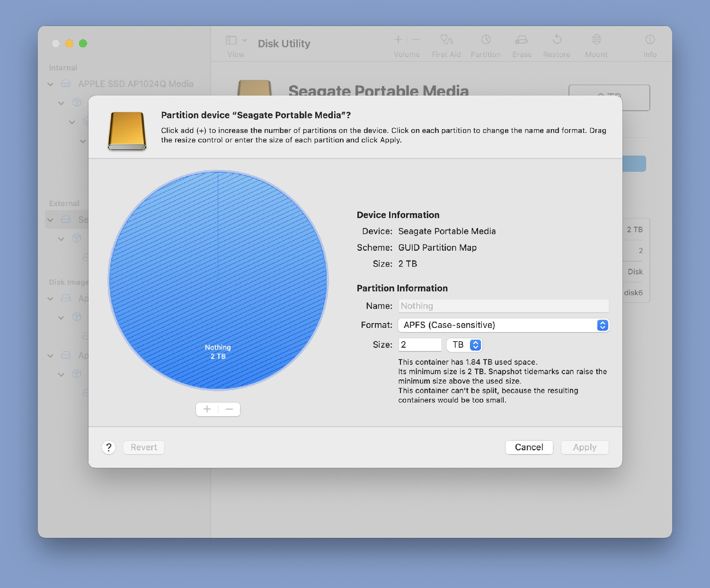710x588 pixels.
Task: Click the Restore toolbar icon
Action: [x=557, y=39]
